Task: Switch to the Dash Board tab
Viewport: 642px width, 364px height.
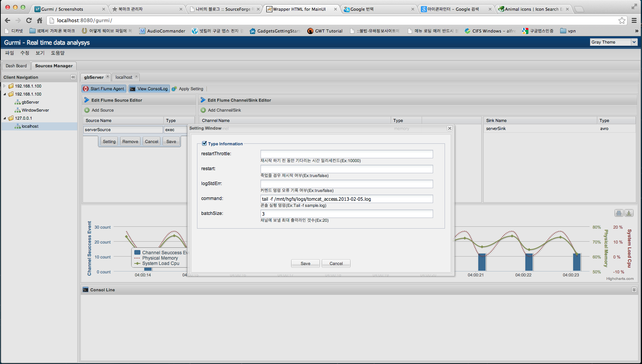Action: tap(16, 66)
